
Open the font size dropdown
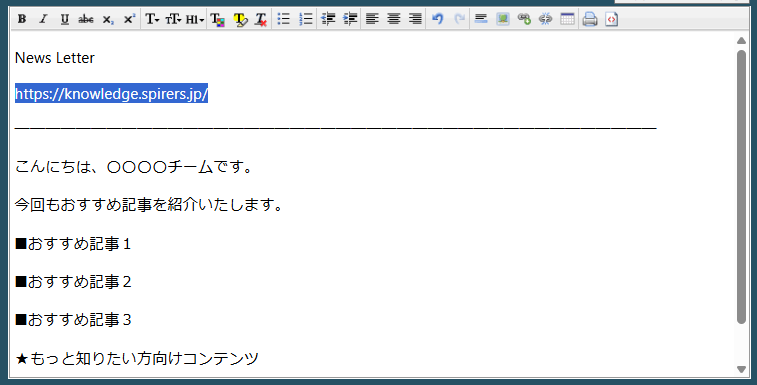coord(173,19)
